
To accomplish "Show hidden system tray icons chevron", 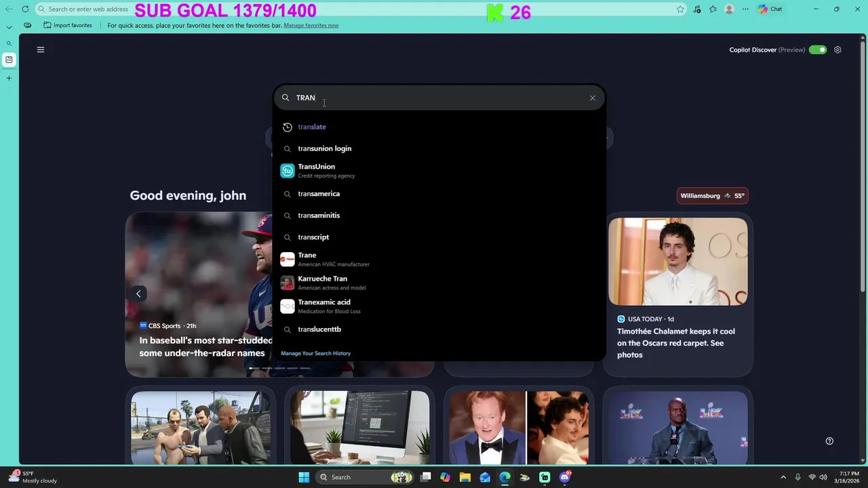I will coord(783,477).
